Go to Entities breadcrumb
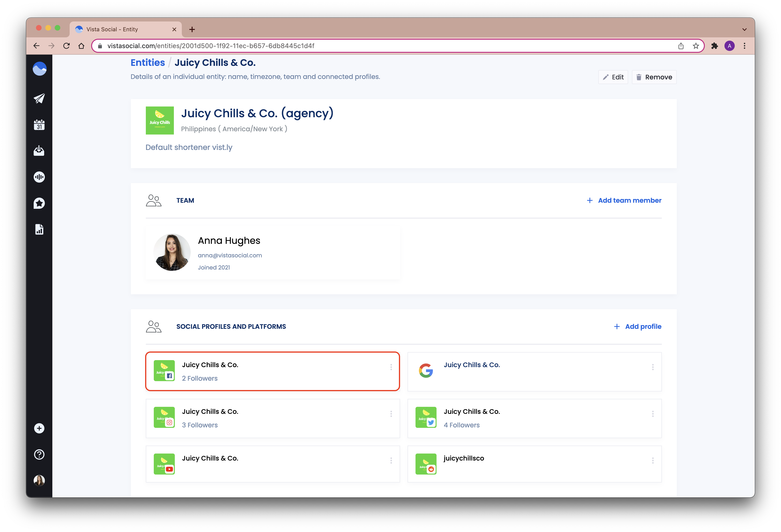Screen dimensions: 781x532 coord(147,62)
